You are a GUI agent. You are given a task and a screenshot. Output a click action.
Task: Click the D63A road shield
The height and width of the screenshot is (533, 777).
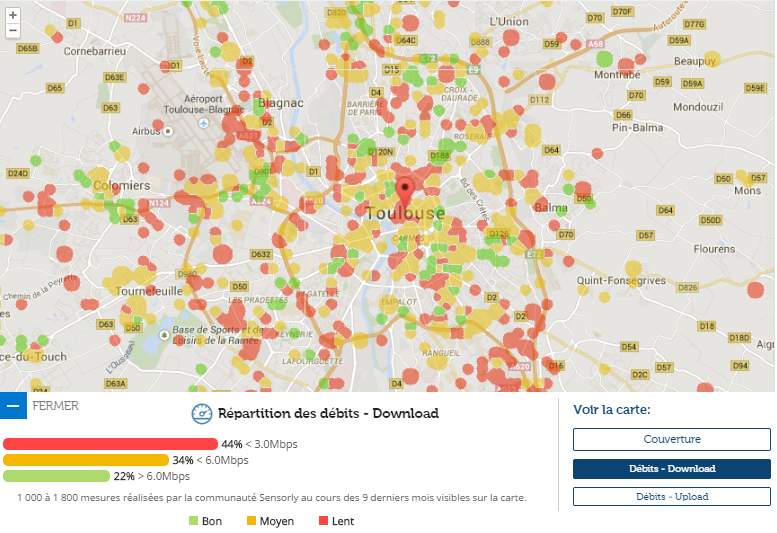pyautogui.click(x=115, y=383)
